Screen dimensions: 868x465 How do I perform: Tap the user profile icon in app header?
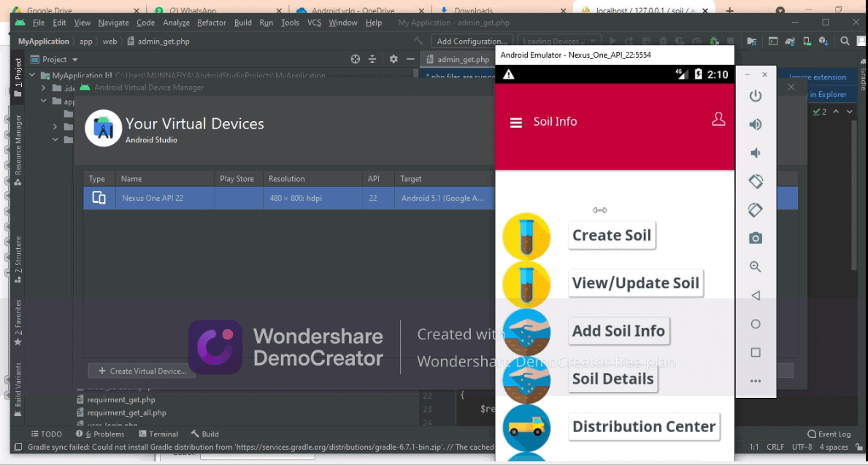(x=718, y=120)
